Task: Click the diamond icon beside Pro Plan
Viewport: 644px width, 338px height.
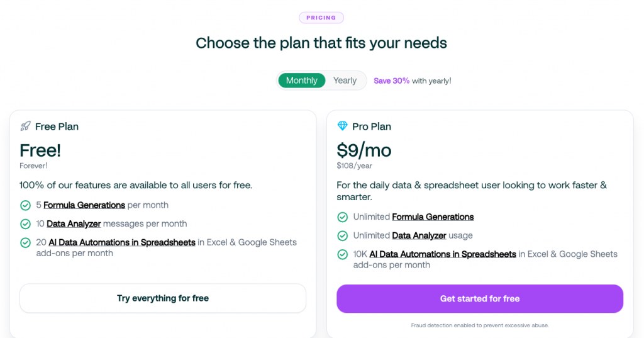Action: pyautogui.click(x=342, y=126)
